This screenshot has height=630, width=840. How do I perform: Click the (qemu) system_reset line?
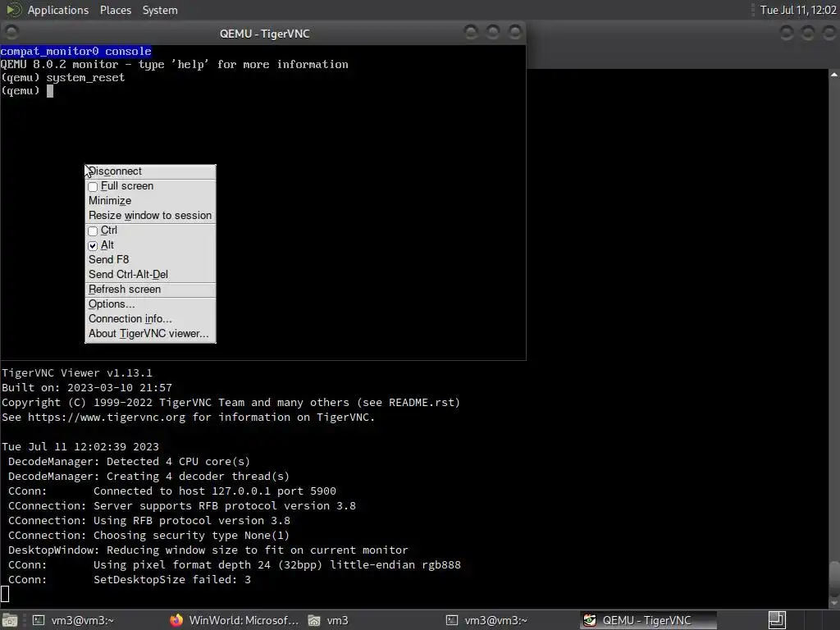(63, 78)
